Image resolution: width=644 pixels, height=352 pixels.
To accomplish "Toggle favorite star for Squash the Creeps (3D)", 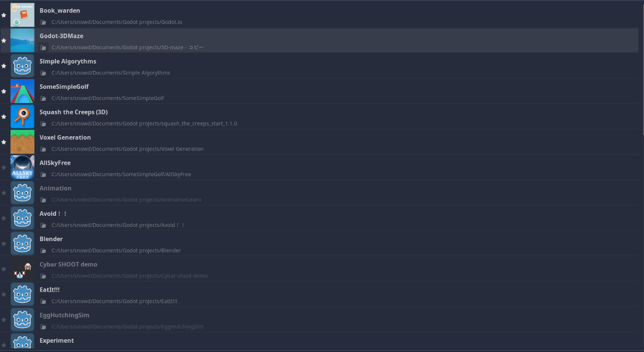I will [4, 116].
